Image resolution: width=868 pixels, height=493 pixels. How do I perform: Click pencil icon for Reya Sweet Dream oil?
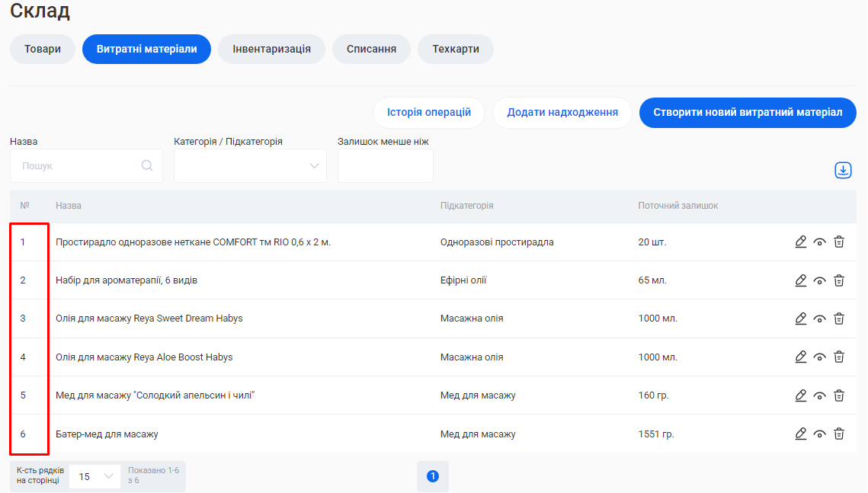point(800,319)
